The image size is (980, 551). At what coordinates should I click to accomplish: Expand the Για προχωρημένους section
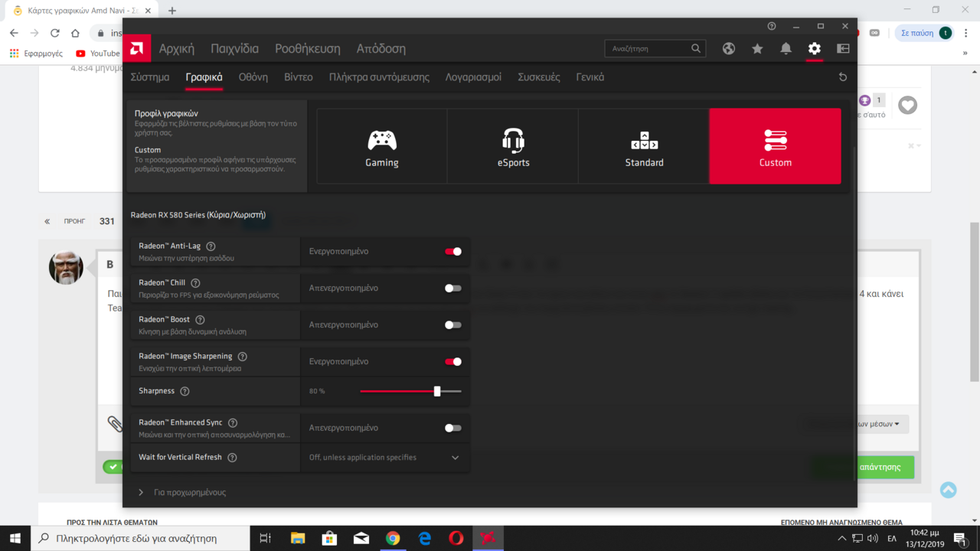pos(182,492)
